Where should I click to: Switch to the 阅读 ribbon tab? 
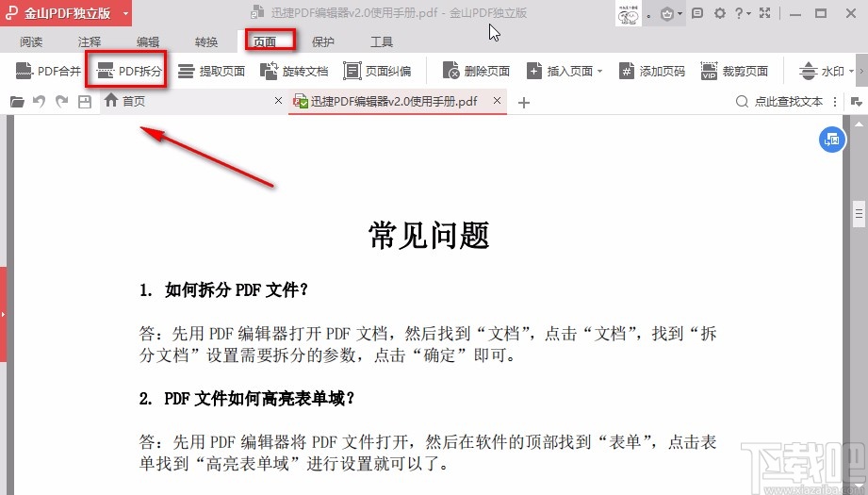(x=31, y=41)
